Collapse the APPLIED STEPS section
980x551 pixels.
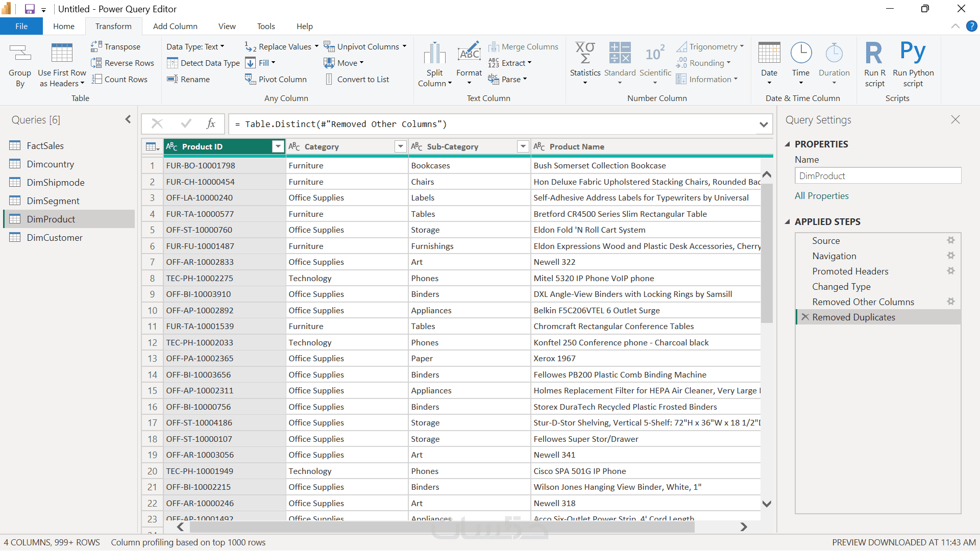click(788, 222)
